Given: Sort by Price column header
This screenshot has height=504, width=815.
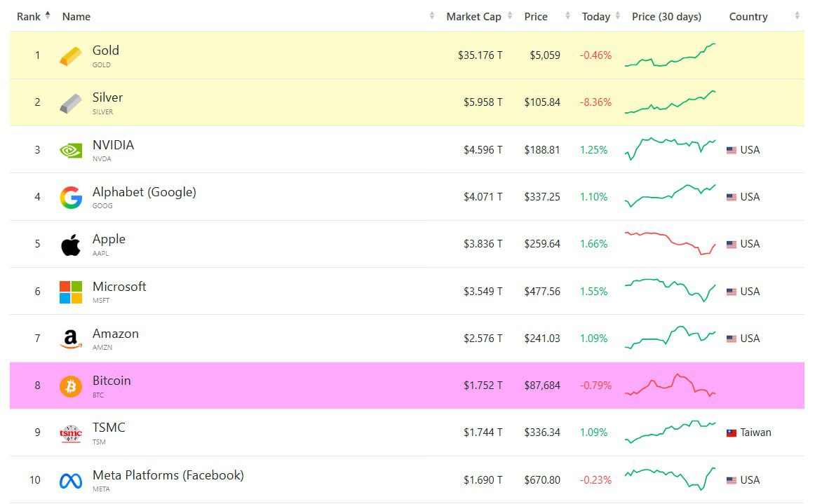Looking at the screenshot, I should [536, 17].
